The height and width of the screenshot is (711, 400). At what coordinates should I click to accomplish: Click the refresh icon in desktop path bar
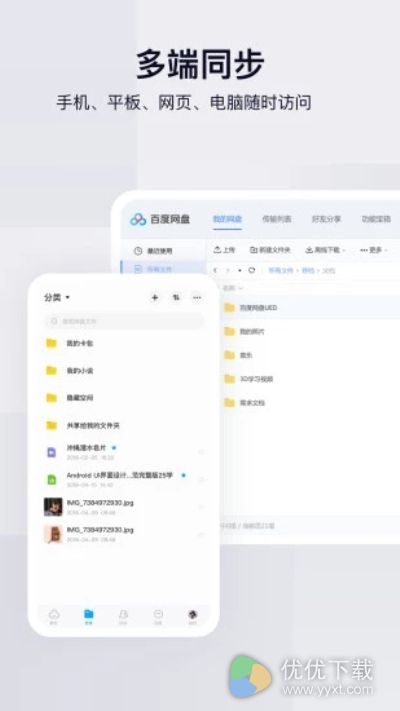click(x=252, y=270)
